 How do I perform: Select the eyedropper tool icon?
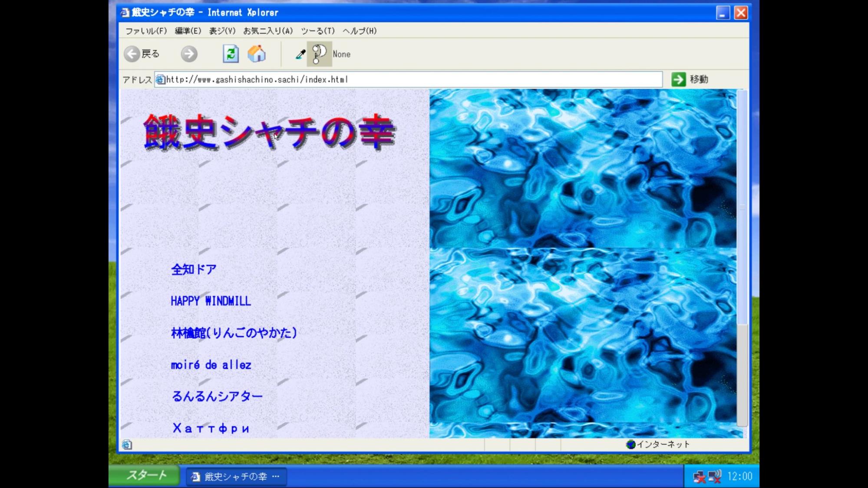click(300, 54)
